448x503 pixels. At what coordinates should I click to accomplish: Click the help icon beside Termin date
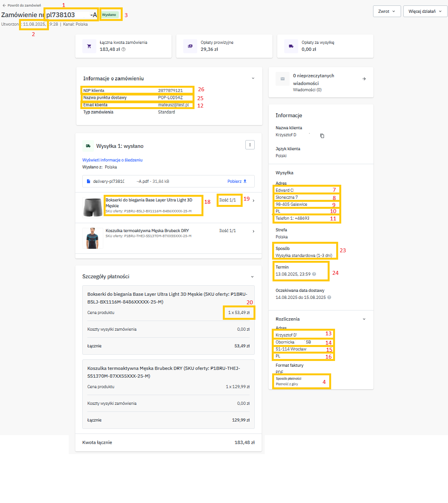314,274
